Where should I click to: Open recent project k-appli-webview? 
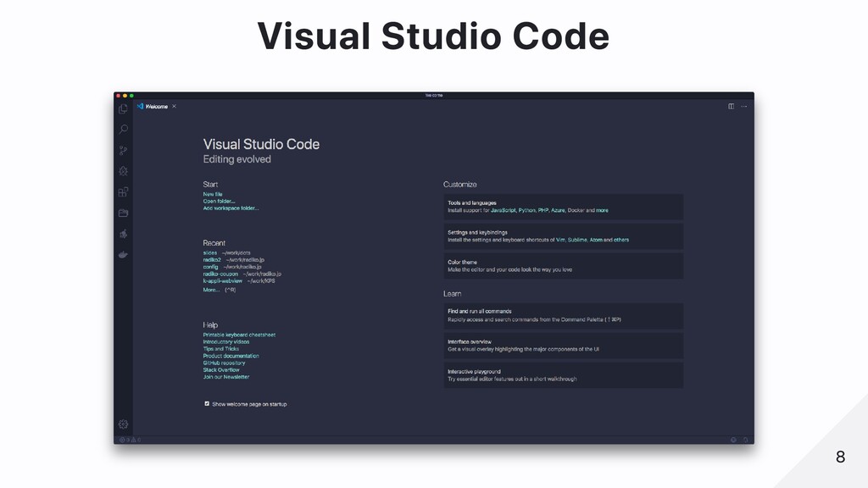pyautogui.click(x=223, y=281)
